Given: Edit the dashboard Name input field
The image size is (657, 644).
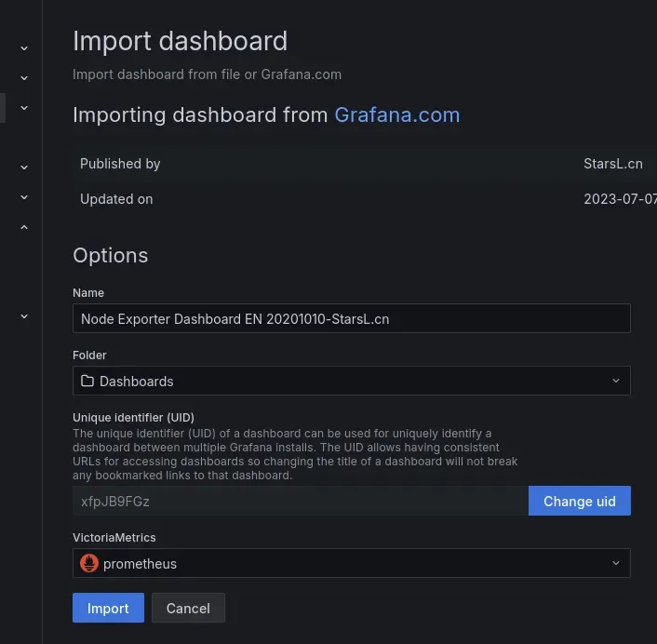Looking at the screenshot, I should click(352, 318).
